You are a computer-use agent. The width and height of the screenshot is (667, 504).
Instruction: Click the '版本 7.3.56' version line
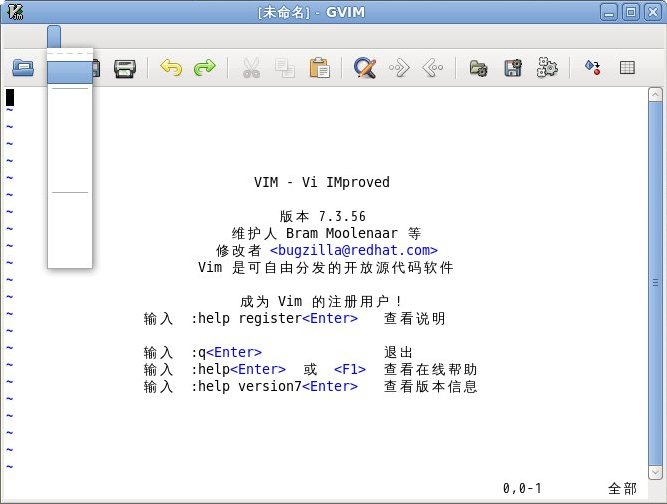(x=322, y=216)
